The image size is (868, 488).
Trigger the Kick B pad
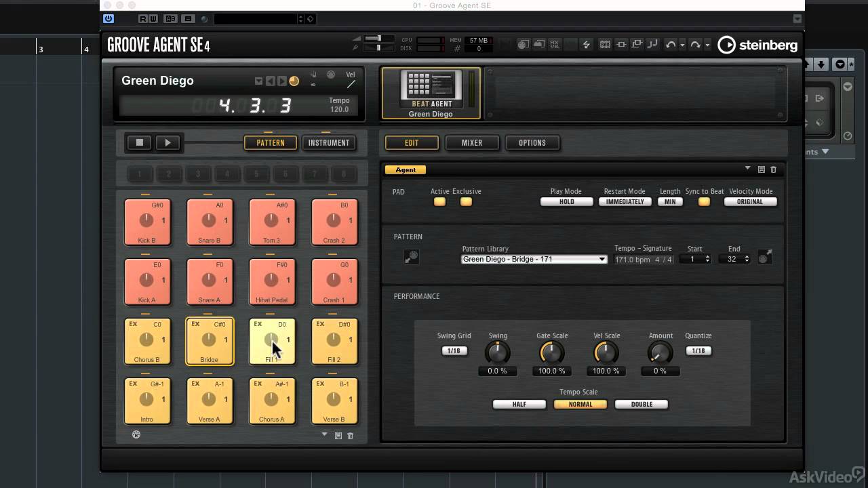click(147, 222)
